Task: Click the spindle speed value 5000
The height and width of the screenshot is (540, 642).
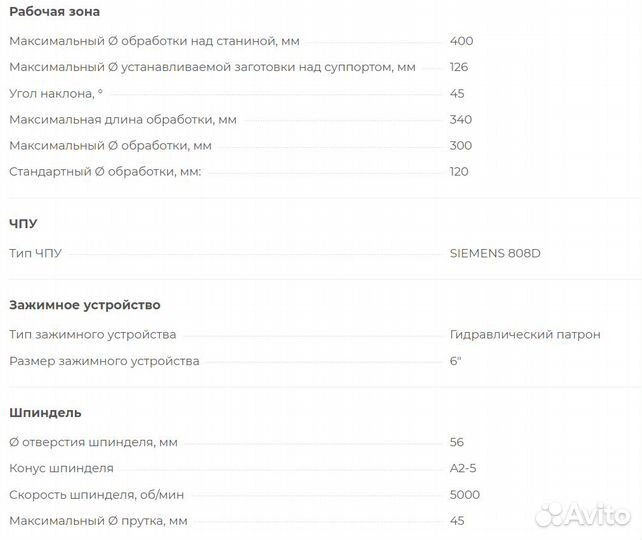Action: coord(465,495)
